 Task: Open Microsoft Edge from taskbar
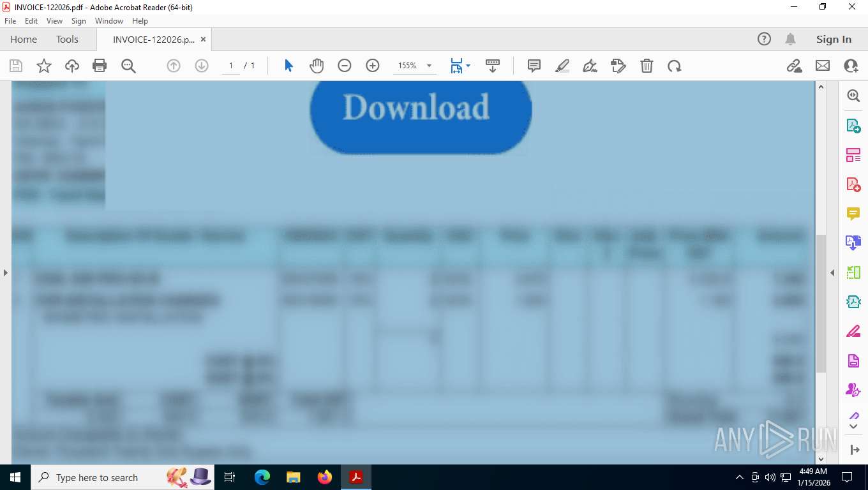(262, 477)
